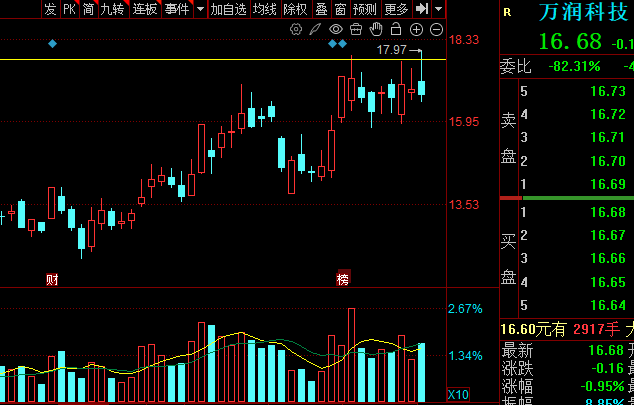This screenshot has width=634, height=405.
Task: Click the 涨幅 -0.95% value
Action: (602, 386)
